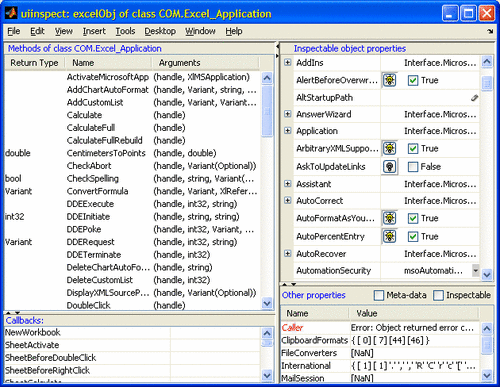
Task: Sort methods by Name column header
Action: pyautogui.click(x=108, y=63)
